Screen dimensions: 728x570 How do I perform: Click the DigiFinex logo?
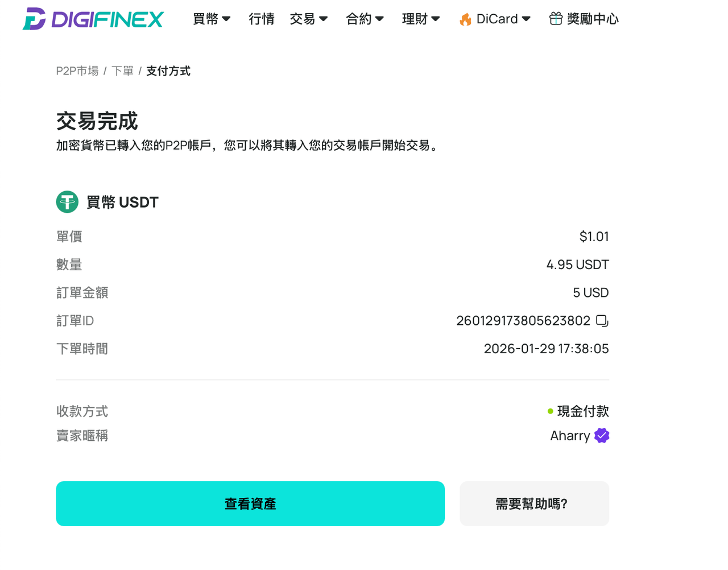click(93, 19)
